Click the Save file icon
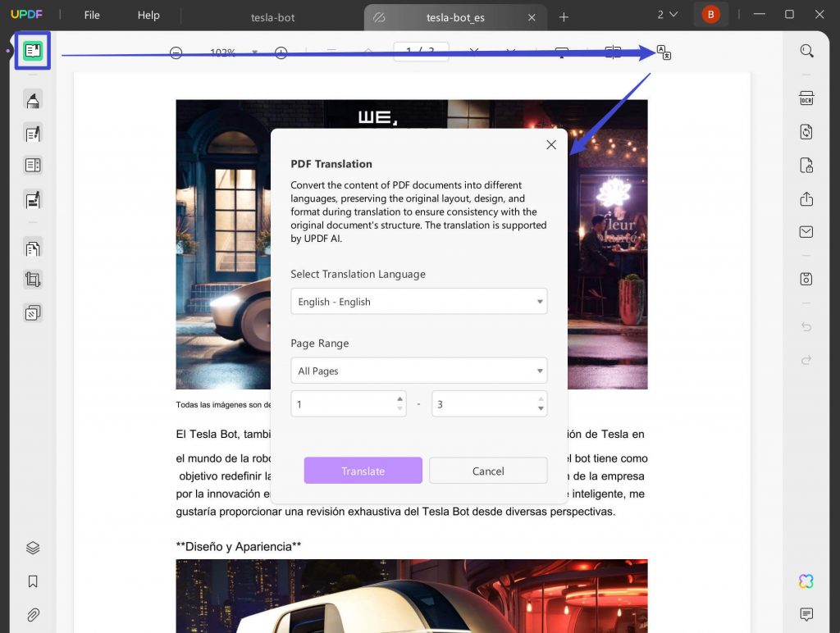Screen dimensions: 840x633 pos(806,263)
